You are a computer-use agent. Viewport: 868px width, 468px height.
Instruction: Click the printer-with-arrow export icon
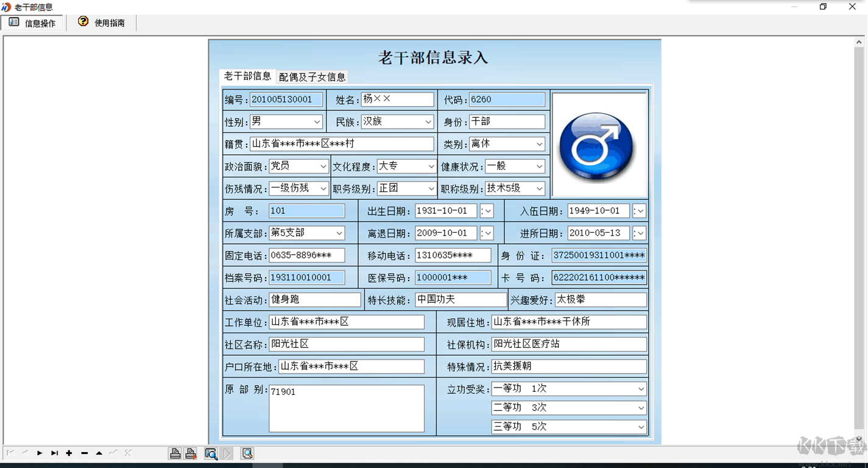coord(190,453)
